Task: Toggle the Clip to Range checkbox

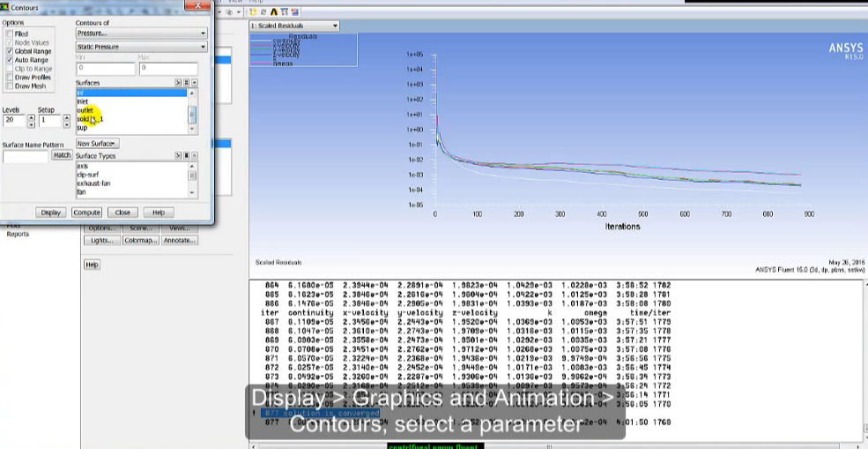Action: point(10,69)
